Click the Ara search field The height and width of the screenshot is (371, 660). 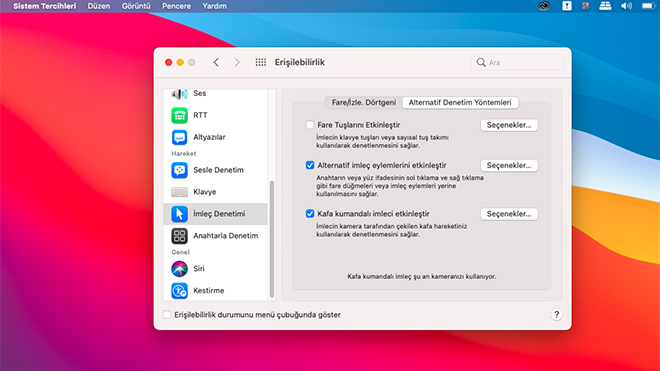click(518, 62)
